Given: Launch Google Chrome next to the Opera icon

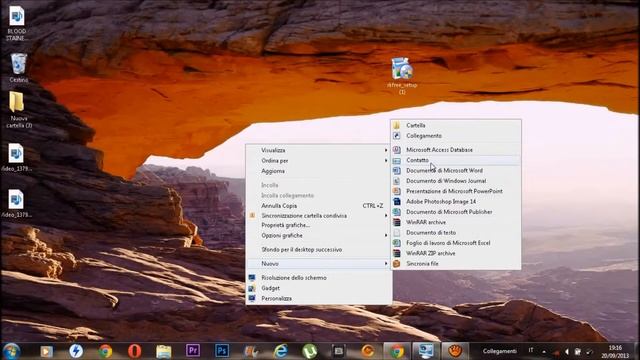Looking at the screenshot, I should point(105,351).
